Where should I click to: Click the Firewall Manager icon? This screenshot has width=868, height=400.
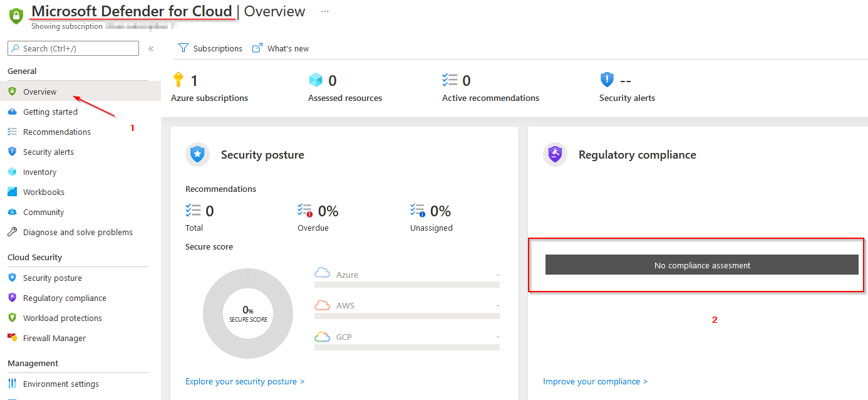click(x=12, y=338)
